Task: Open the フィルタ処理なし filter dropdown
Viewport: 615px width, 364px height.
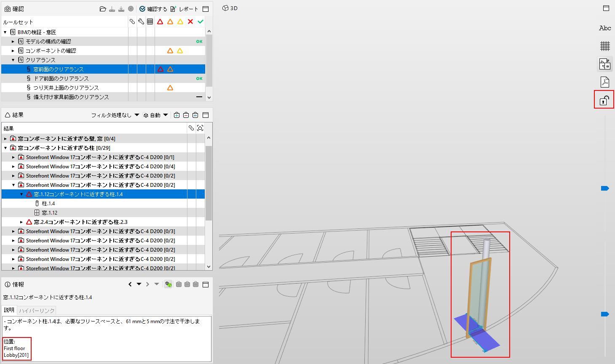Action: click(x=115, y=115)
